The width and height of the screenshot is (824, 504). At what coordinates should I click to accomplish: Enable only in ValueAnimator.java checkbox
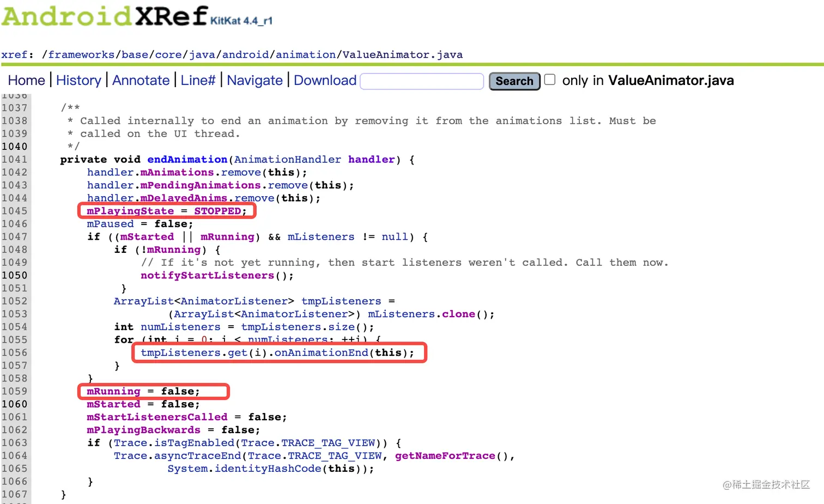click(x=550, y=80)
